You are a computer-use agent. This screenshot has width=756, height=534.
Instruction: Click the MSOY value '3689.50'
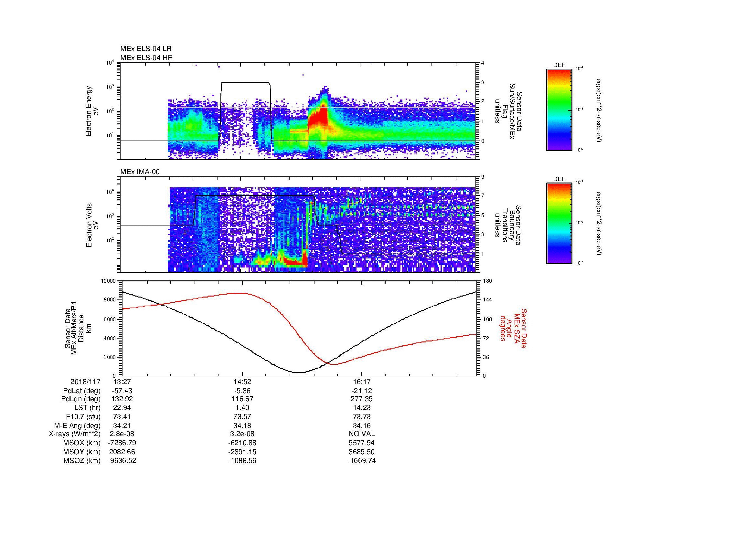click(x=362, y=452)
